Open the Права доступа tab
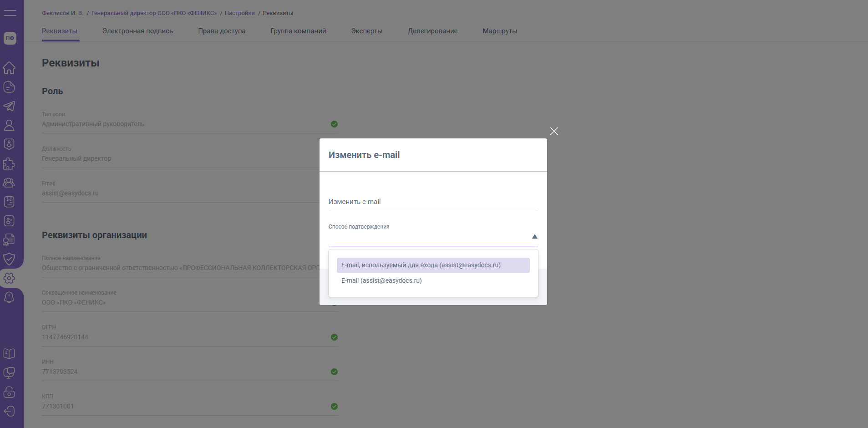Viewport: 868px width, 428px height. (222, 31)
